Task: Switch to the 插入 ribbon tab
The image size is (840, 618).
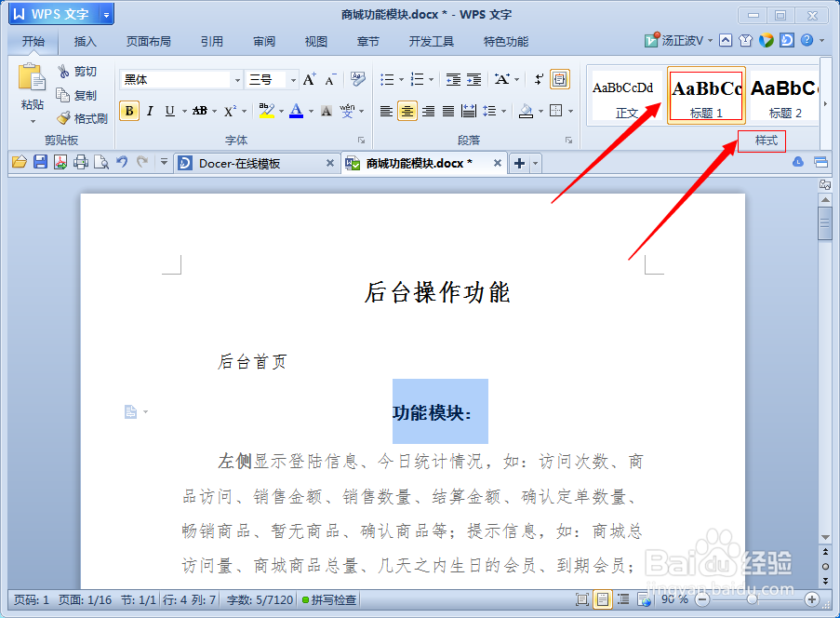Action: pyautogui.click(x=86, y=41)
